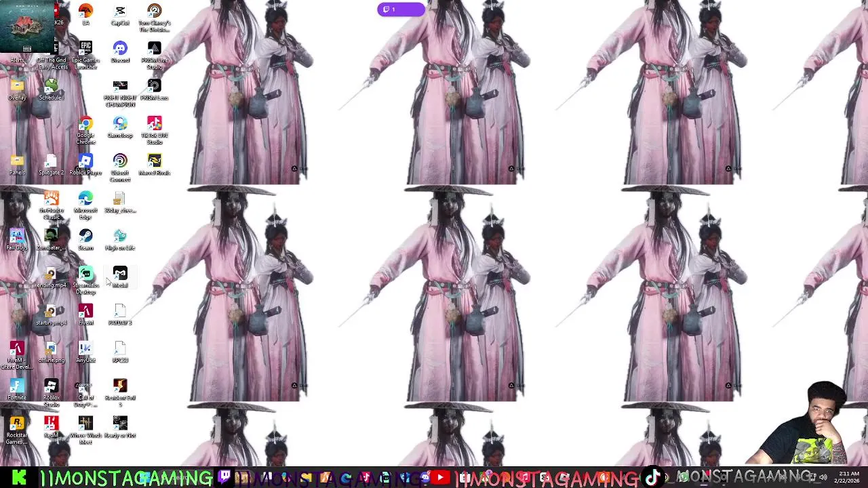868x488 pixels.
Task: Open the RedM desktop shortcut
Action: (51, 427)
